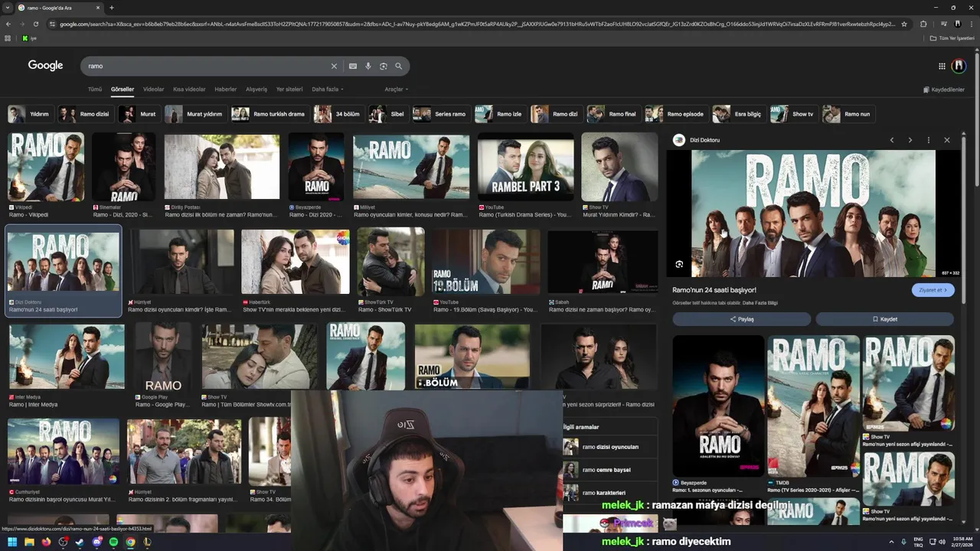Open Steam from the taskbar
This screenshot has height=551, width=980.
pyautogui.click(x=80, y=542)
